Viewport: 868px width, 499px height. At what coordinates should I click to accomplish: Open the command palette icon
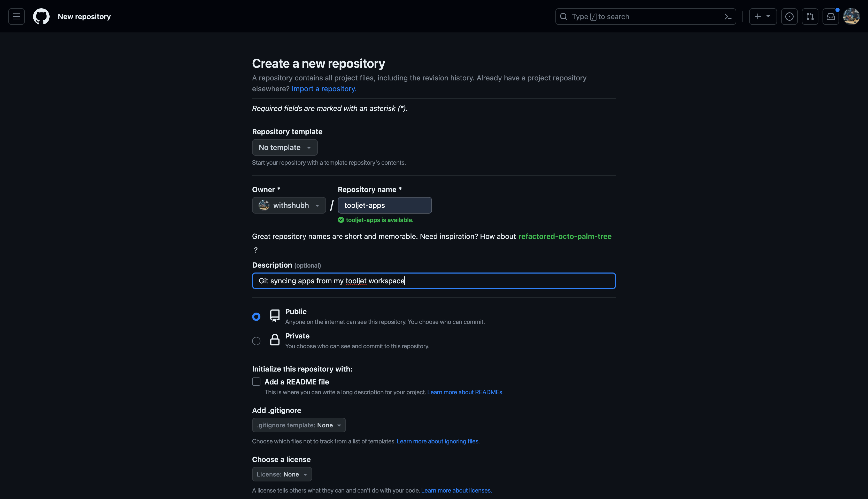coord(728,17)
